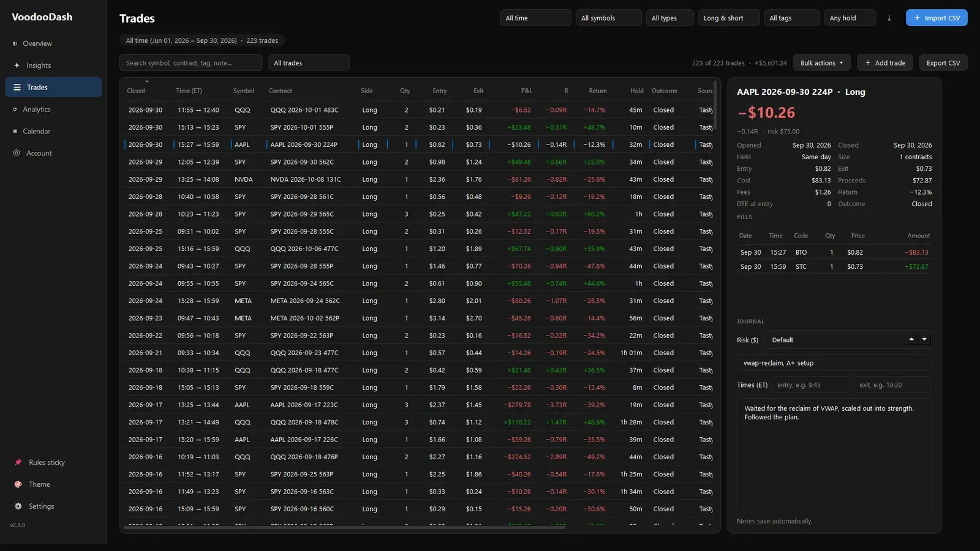This screenshot has width=980, height=551.
Task: Click the Insights sparkle icon
Action: [17, 66]
